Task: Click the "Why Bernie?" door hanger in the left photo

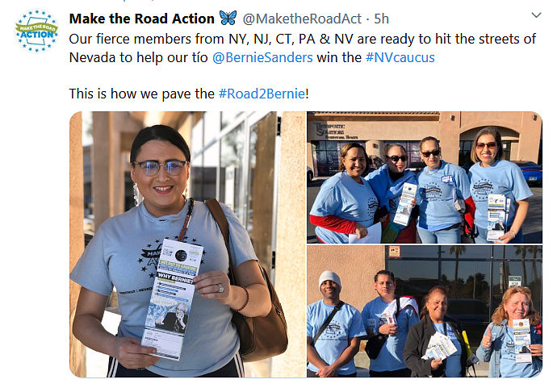Action: coord(172,298)
